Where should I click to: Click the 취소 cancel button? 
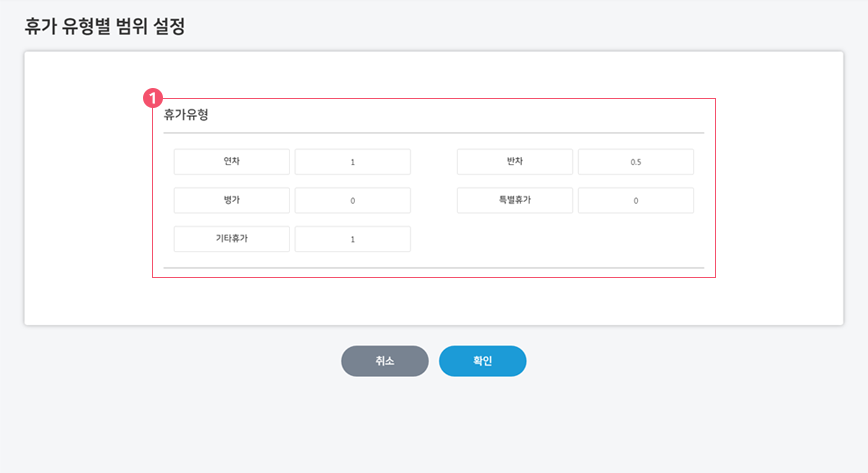(x=385, y=361)
